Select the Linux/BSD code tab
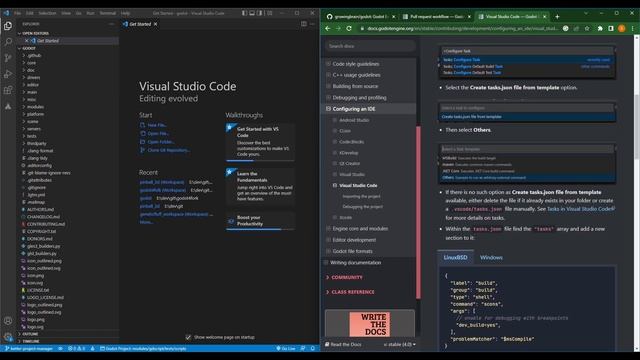The height and width of the screenshot is (360, 640). click(456, 258)
